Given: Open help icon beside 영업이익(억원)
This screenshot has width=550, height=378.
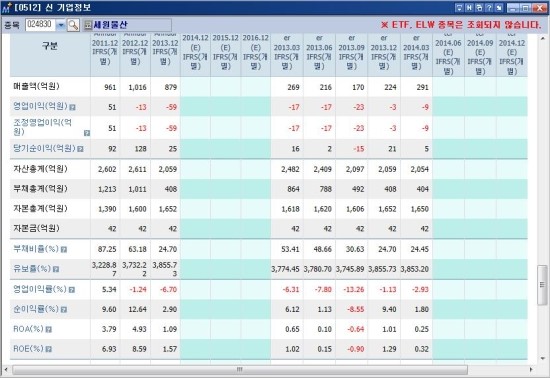Looking at the screenshot, I should (72, 107).
